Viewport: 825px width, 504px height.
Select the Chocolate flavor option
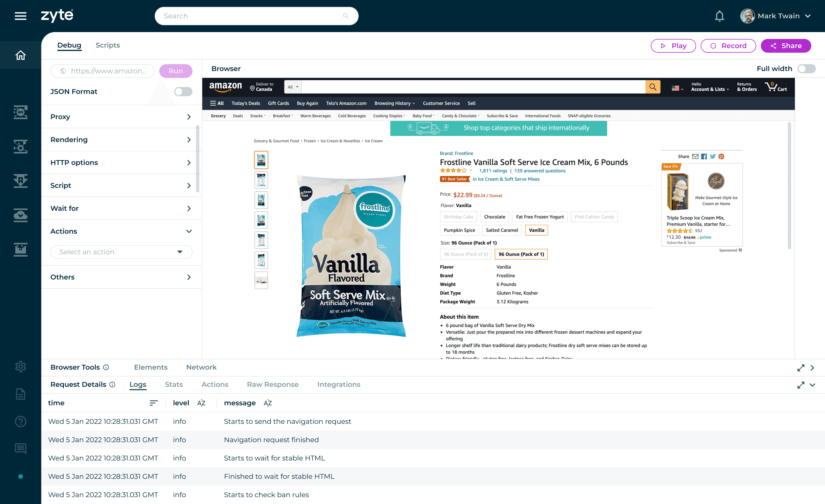494,217
